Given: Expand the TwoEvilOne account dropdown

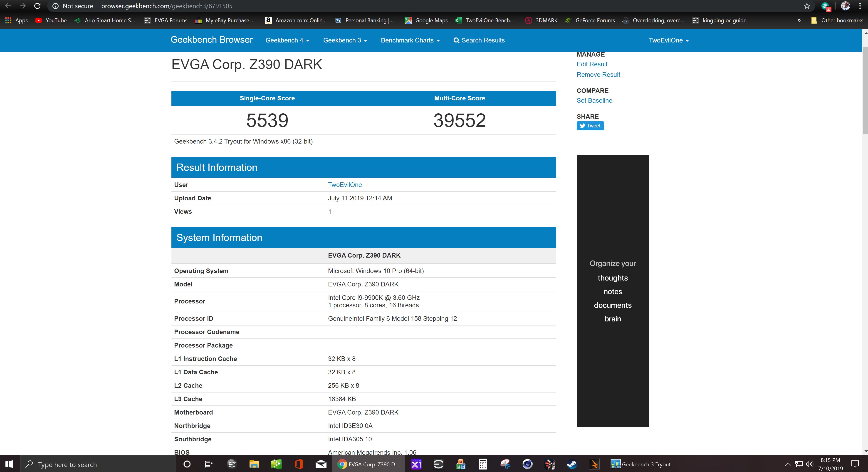Looking at the screenshot, I should (x=669, y=40).
